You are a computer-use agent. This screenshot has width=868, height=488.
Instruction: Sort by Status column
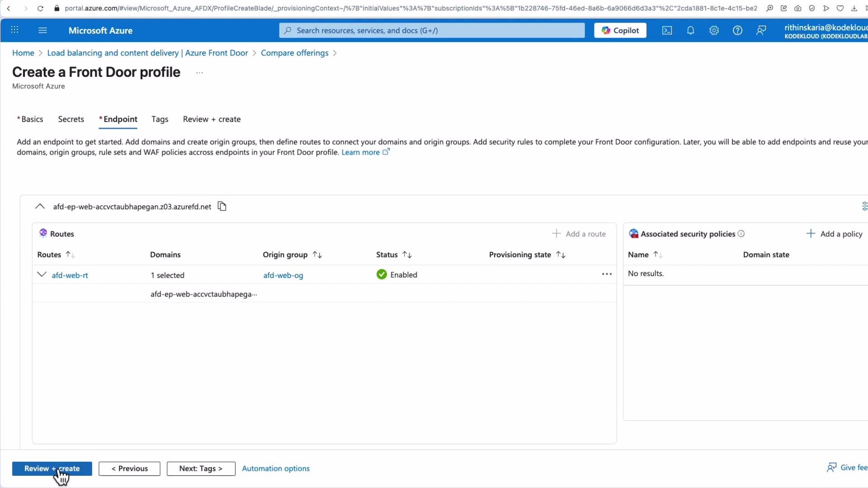pyautogui.click(x=407, y=255)
